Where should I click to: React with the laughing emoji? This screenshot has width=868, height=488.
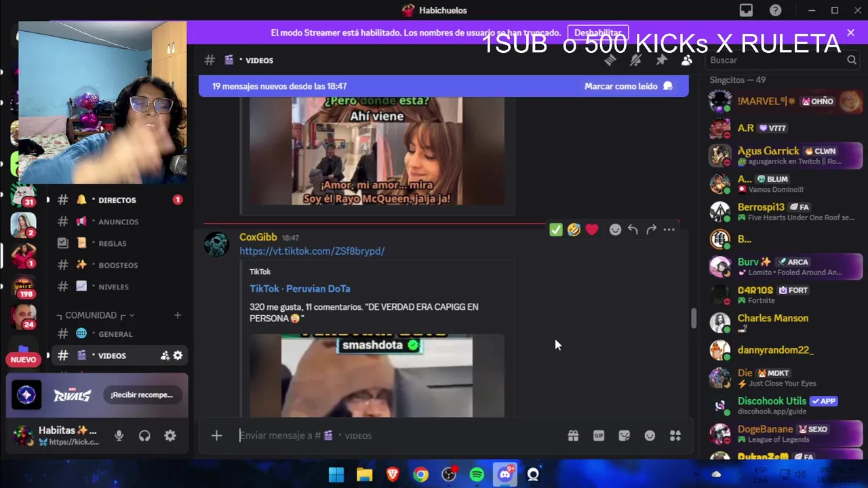tap(574, 230)
